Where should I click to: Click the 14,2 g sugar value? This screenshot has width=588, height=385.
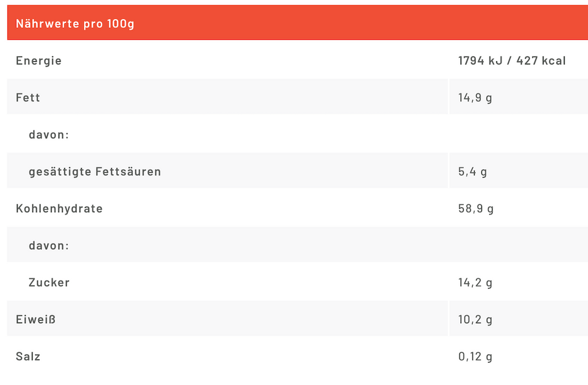point(475,283)
